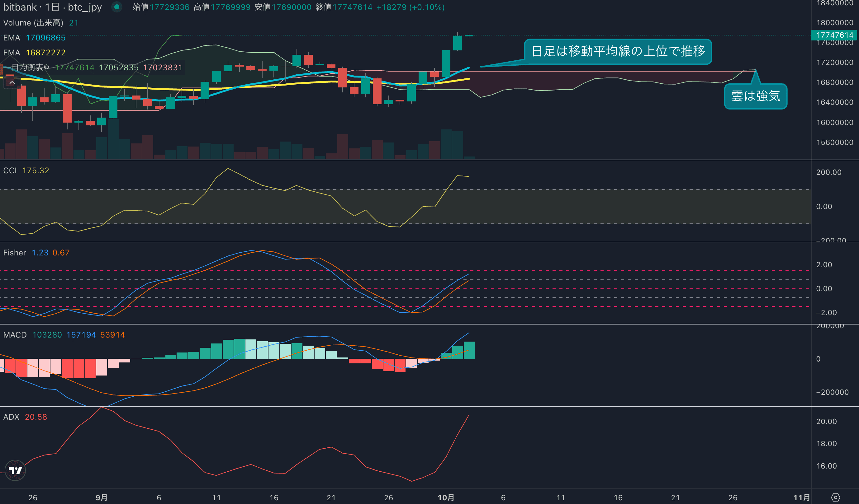Select the yellow EMA 16872272 legend
859x504 pixels.
[x=34, y=53]
